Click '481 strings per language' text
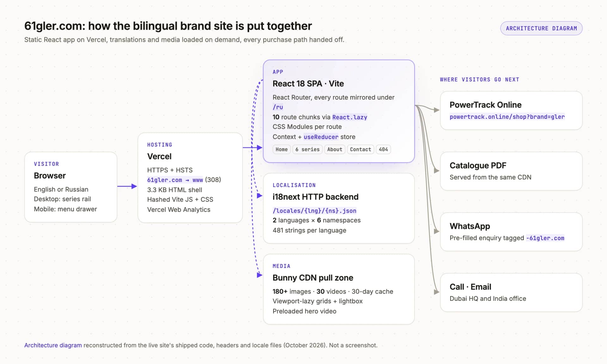 (310, 230)
